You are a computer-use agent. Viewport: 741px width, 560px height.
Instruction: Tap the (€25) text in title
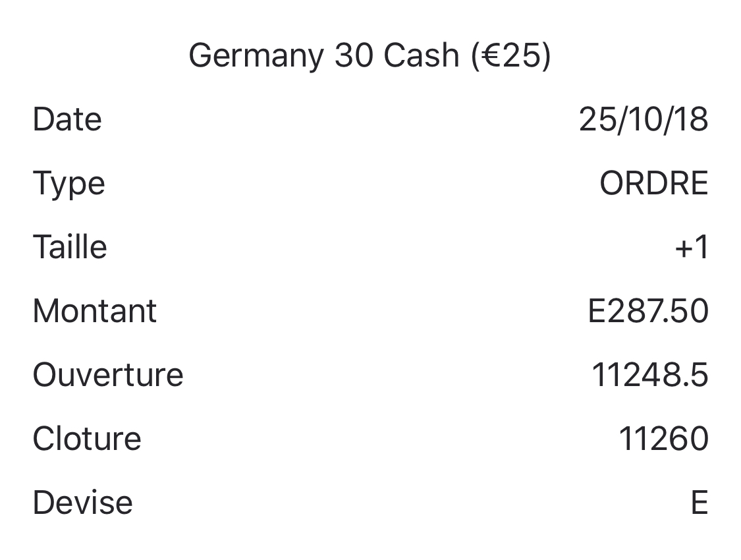click(511, 55)
